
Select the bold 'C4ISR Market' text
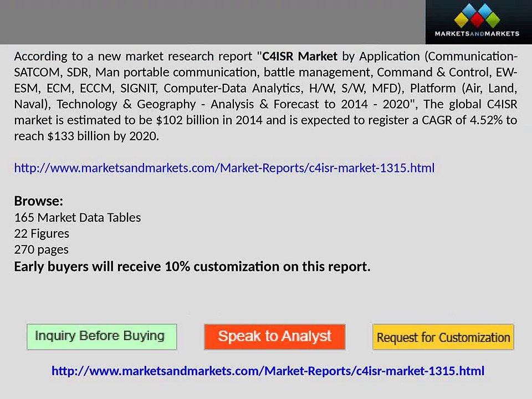click(300, 56)
